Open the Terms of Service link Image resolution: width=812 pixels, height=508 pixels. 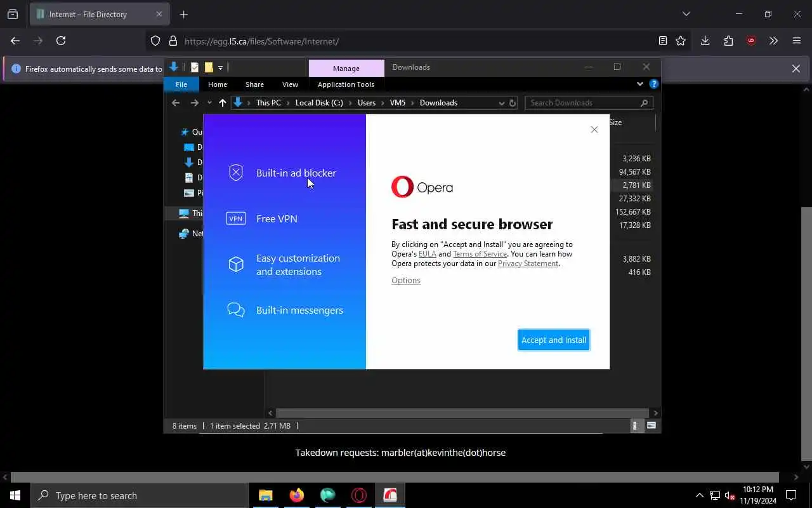click(480, 254)
